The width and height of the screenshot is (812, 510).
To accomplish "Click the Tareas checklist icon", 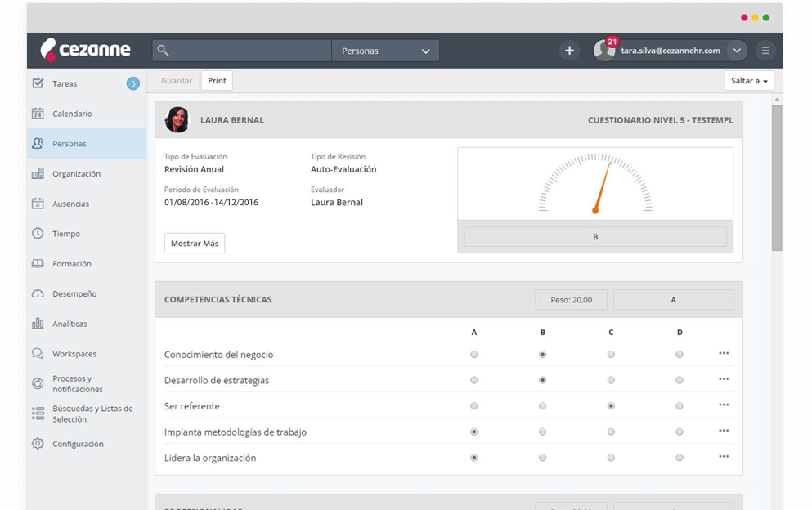I will click(38, 83).
